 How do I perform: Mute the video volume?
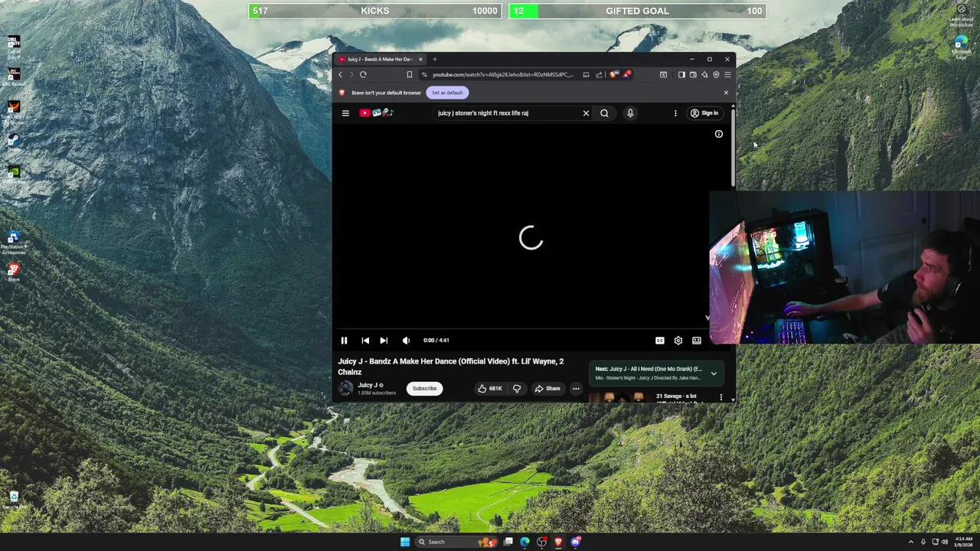(406, 341)
